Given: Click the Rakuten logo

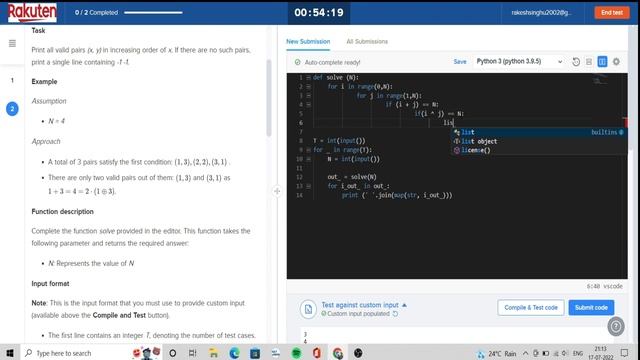Looking at the screenshot, I should click(32, 13).
